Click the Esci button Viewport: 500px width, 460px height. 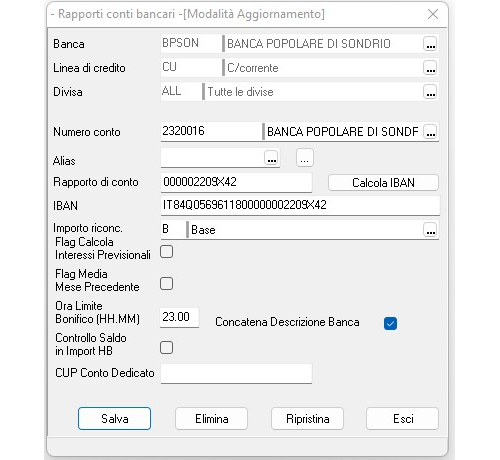403,418
